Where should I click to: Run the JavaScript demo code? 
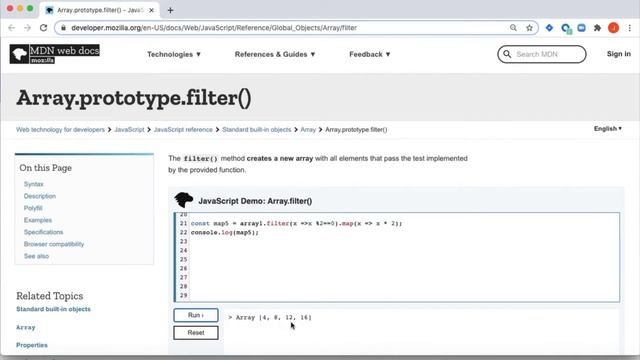[x=196, y=315]
